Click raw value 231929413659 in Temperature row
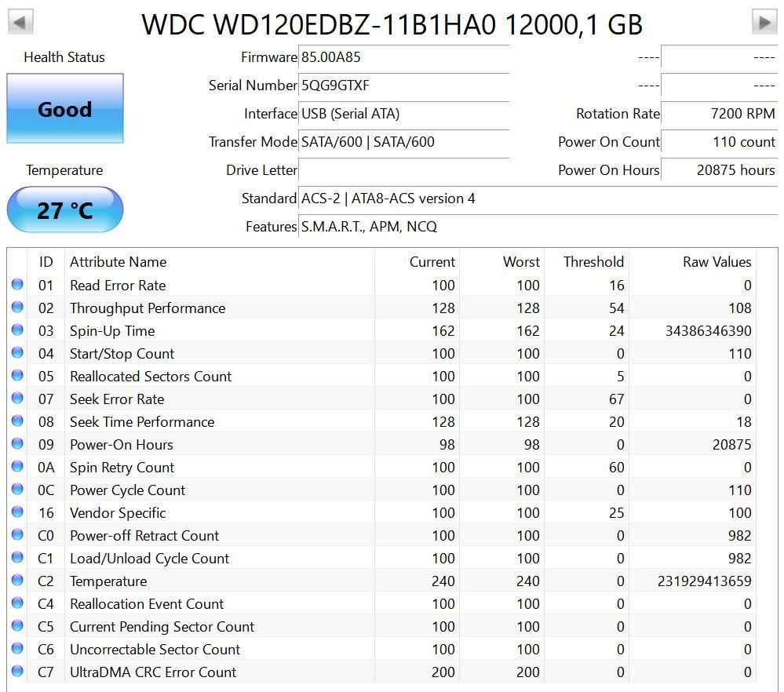The image size is (784, 692). tap(705, 581)
